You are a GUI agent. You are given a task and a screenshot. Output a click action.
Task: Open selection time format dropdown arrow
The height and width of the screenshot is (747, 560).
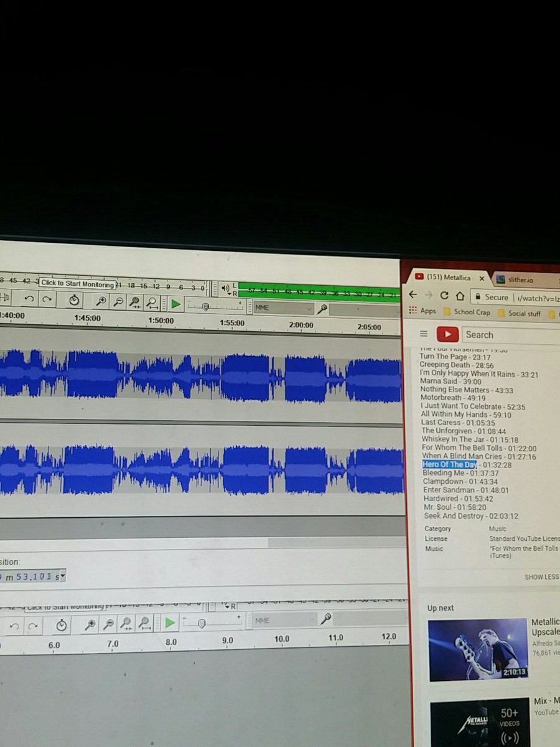[63, 577]
